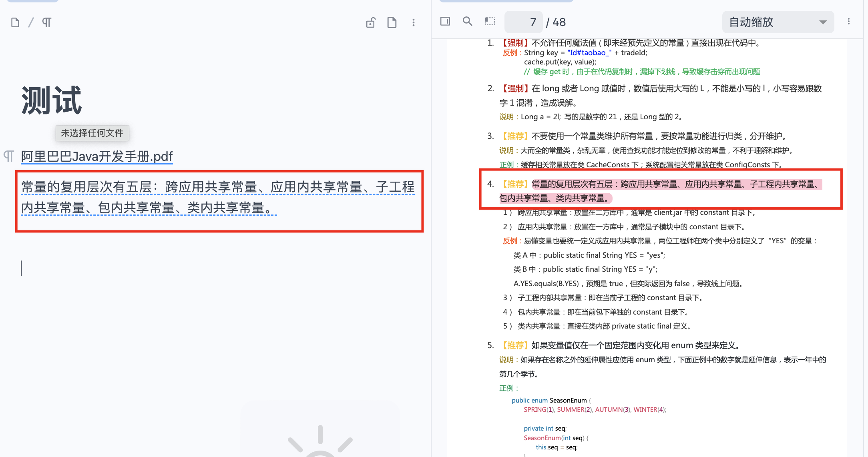Click the page-mode document icon
The image size is (868, 457).
click(392, 22)
